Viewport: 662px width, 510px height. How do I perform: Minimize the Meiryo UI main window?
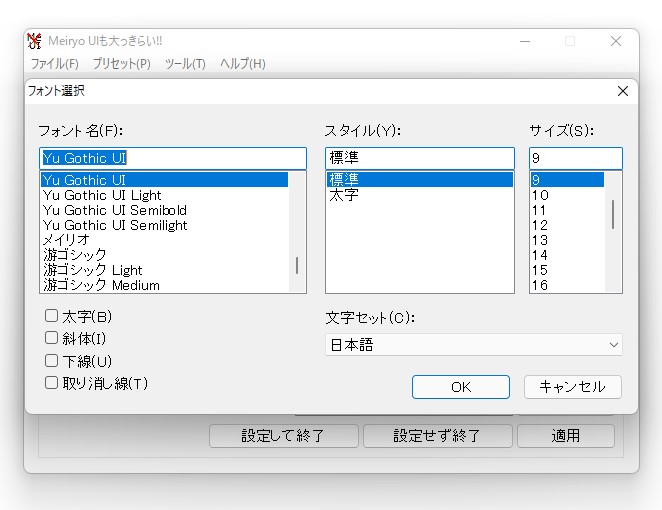click(525, 41)
